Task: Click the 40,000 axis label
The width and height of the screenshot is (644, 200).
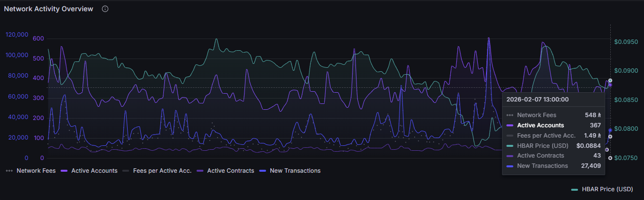Action: [19, 117]
